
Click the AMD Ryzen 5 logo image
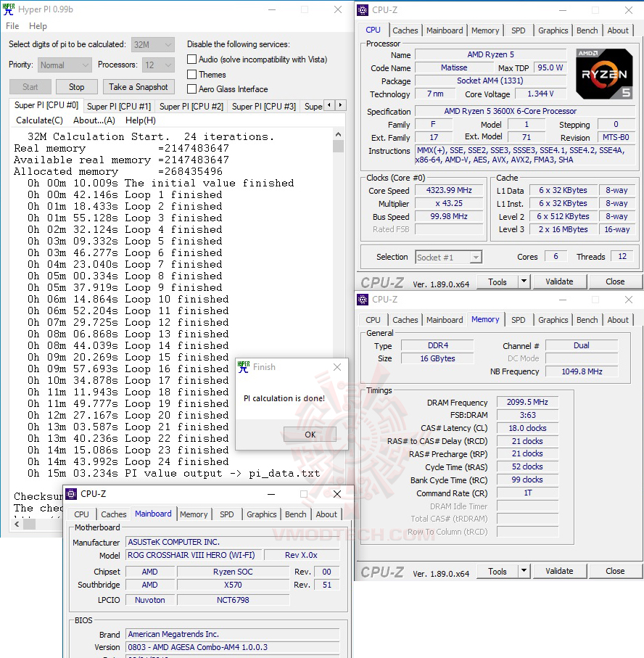[606, 73]
